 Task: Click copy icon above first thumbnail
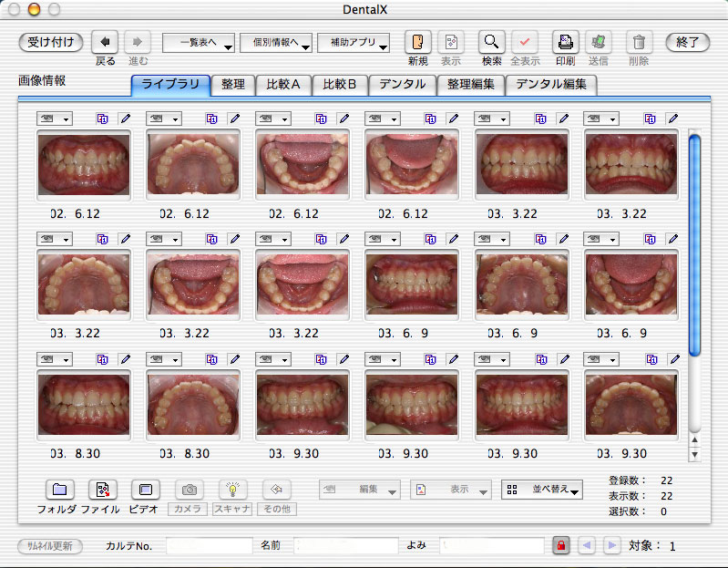tap(102, 119)
